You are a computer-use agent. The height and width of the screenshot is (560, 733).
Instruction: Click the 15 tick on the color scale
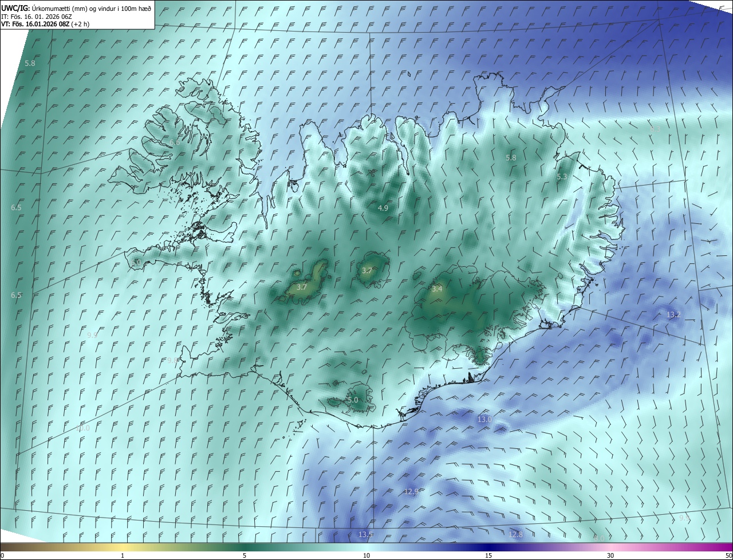pyautogui.click(x=488, y=556)
